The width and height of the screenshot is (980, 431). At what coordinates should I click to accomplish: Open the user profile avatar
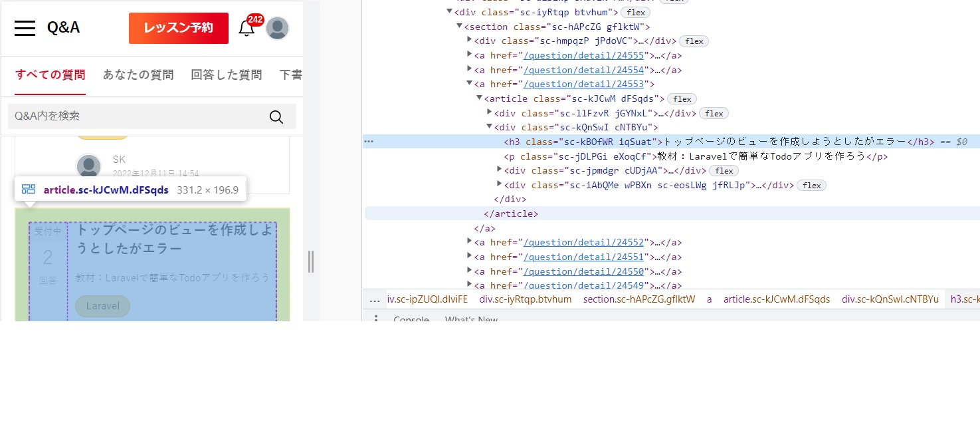pyautogui.click(x=277, y=29)
